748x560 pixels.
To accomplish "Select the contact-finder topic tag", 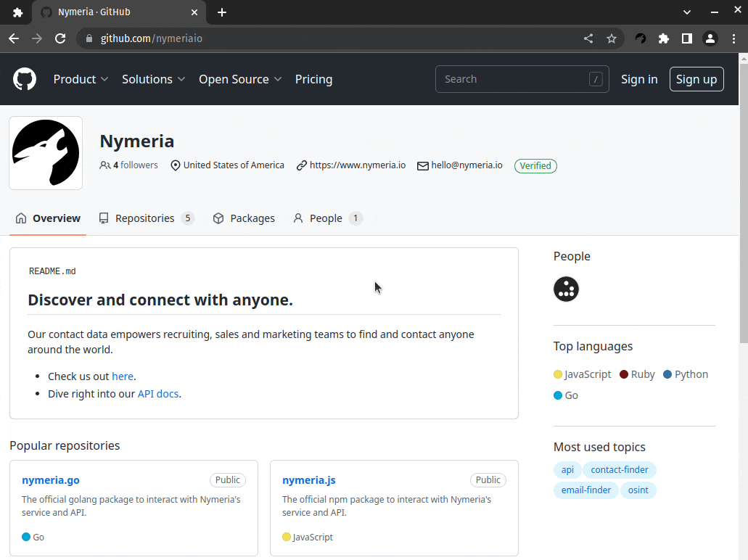I will tap(619, 469).
